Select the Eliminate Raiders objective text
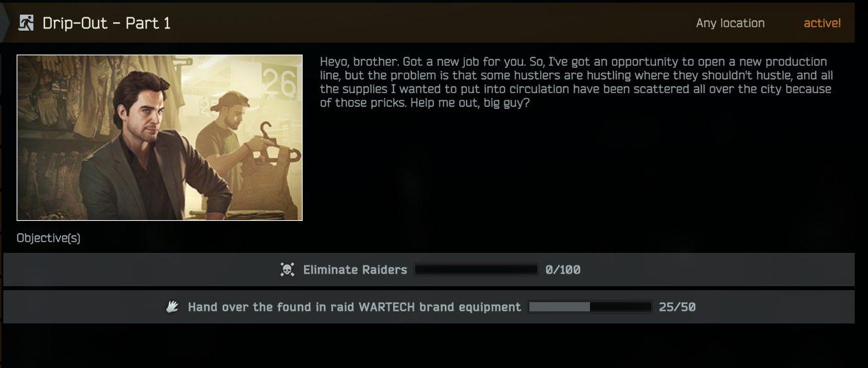868x368 pixels. pyautogui.click(x=355, y=270)
